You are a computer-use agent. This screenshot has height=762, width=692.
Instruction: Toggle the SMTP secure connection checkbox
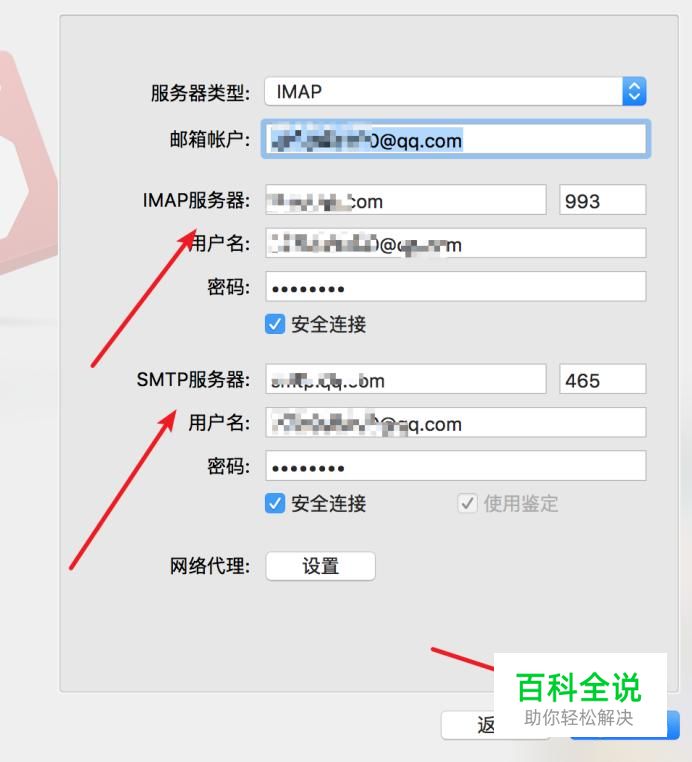pos(275,503)
